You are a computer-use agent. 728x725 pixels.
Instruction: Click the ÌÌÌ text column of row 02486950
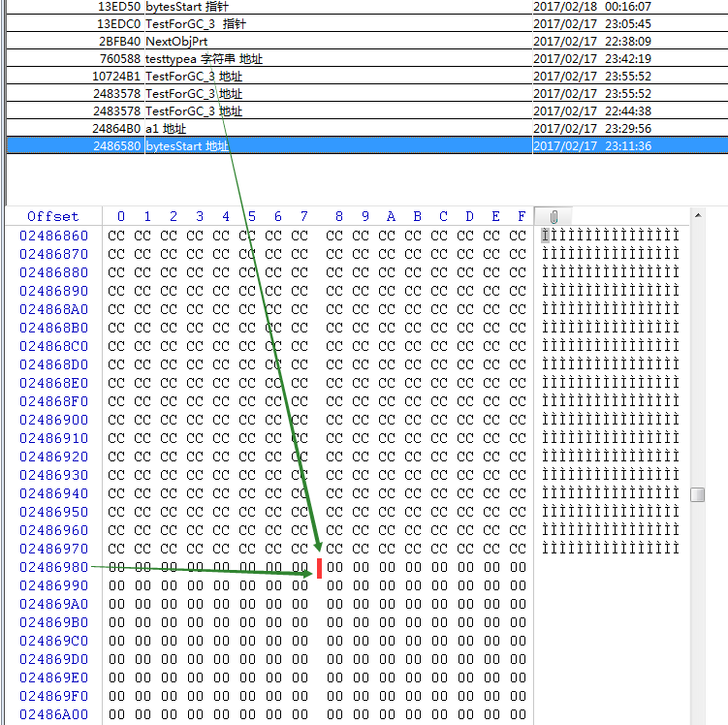pyautogui.click(x=611, y=512)
